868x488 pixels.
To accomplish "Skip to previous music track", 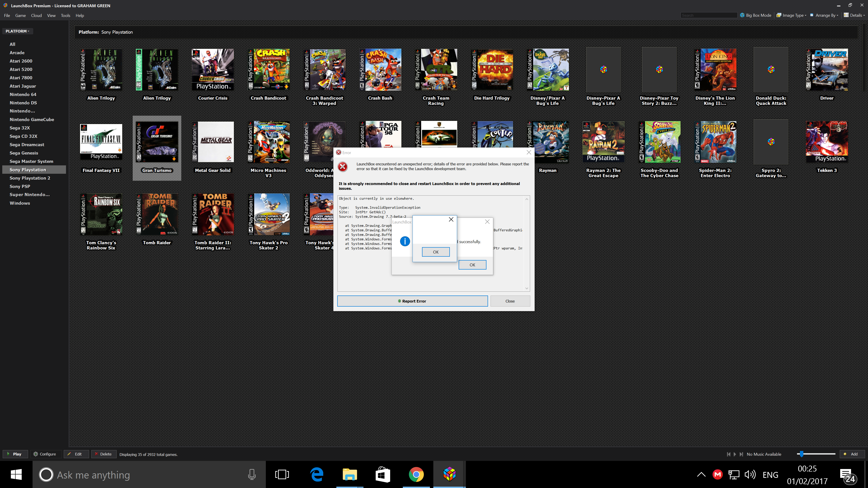I will 729,454.
